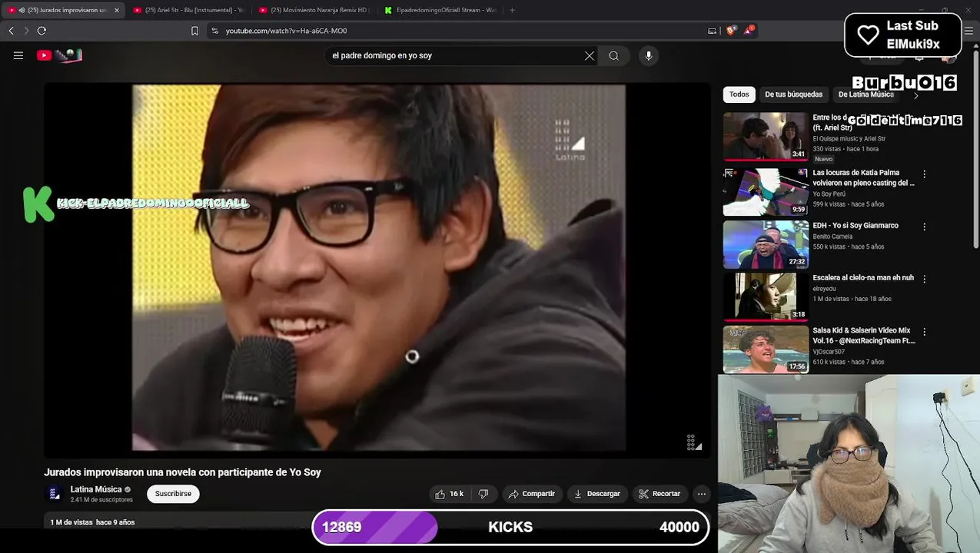980x553 pixels.
Task: Open 'Las locuras de Katia Palma' thumbnail
Action: (x=766, y=192)
